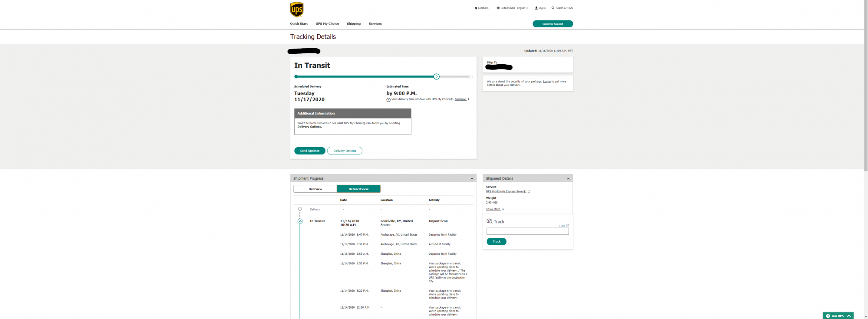Click the Log in link in the security notice

click(x=547, y=82)
